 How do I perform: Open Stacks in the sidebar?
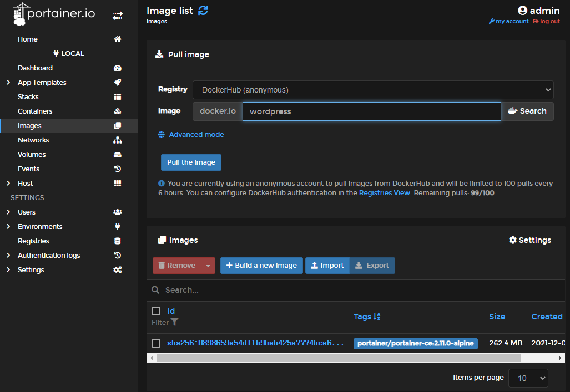[x=28, y=97]
